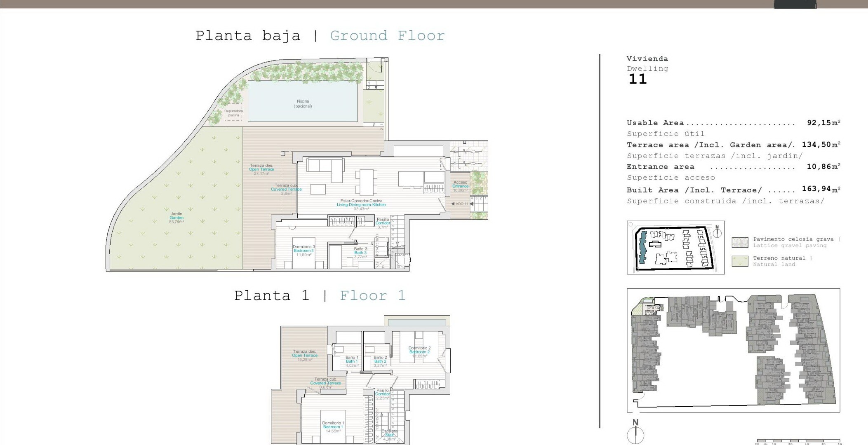Image resolution: width=868 pixels, height=445 pixels.
Task: Click the Depuradora piscina dashed box
Action: [233, 113]
